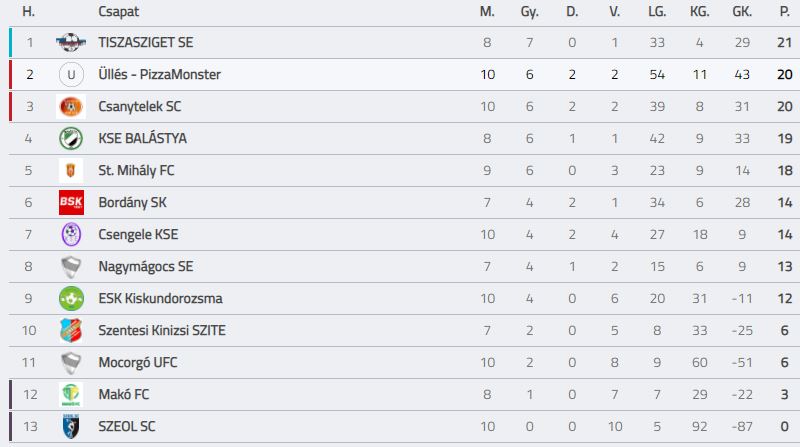
Task: Click the St. Mihály FC crest
Action: [x=71, y=170]
